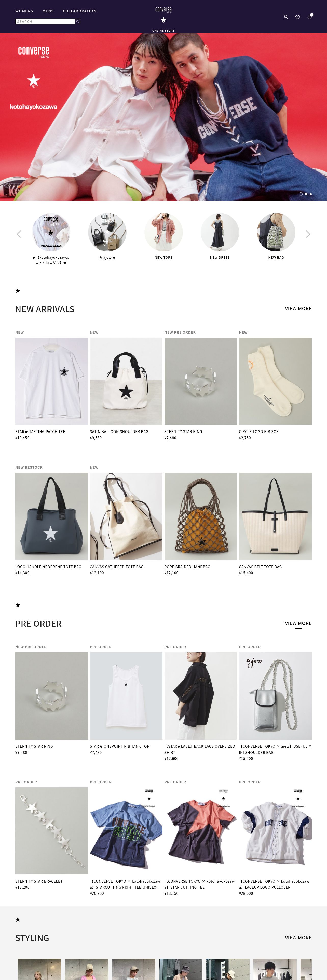The image size is (327, 980).
Task: Open the NEW DRESS category circle
Action: click(x=220, y=236)
